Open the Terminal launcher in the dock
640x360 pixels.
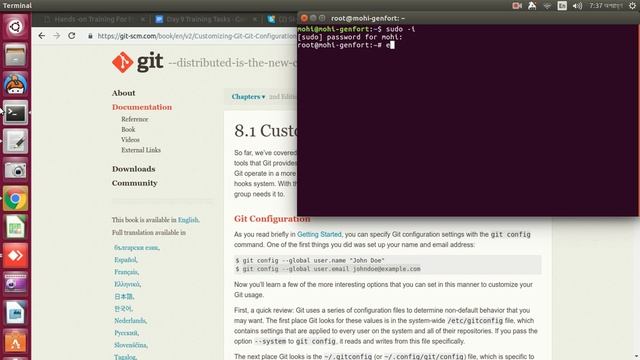tap(16, 113)
